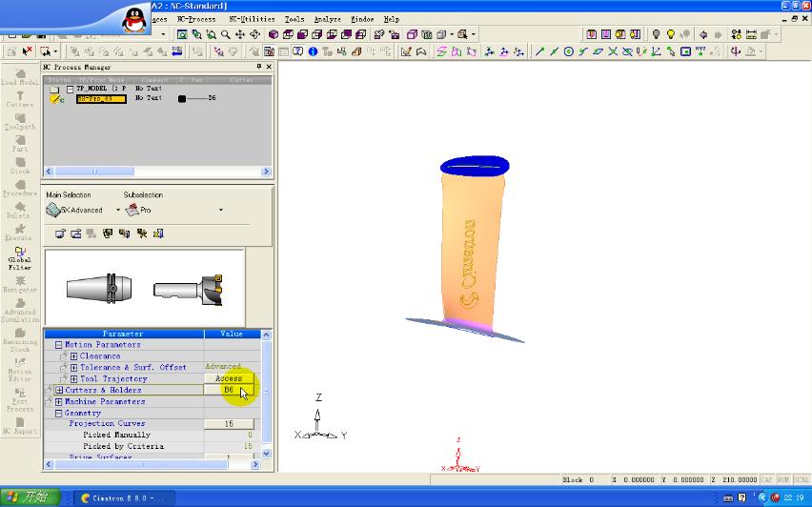The width and height of the screenshot is (812, 507).
Task: Click the NC Report sidebar icon
Action: (x=20, y=426)
